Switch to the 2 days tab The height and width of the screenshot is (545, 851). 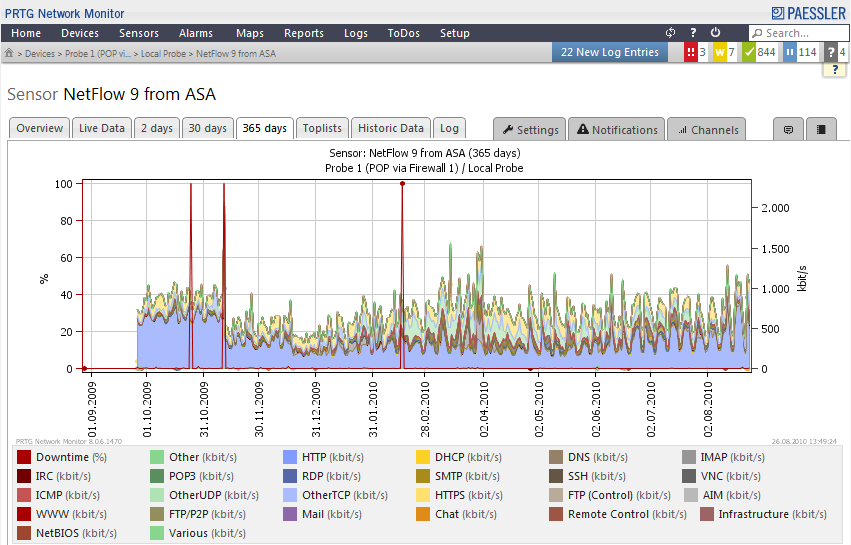pos(157,129)
